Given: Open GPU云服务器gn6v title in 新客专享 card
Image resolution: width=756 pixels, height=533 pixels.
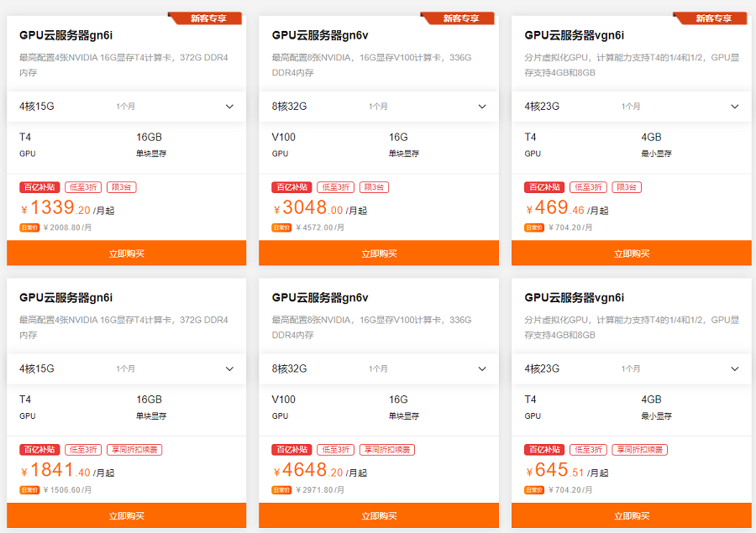Looking at the screenshot, I should [x=320, y=35].
